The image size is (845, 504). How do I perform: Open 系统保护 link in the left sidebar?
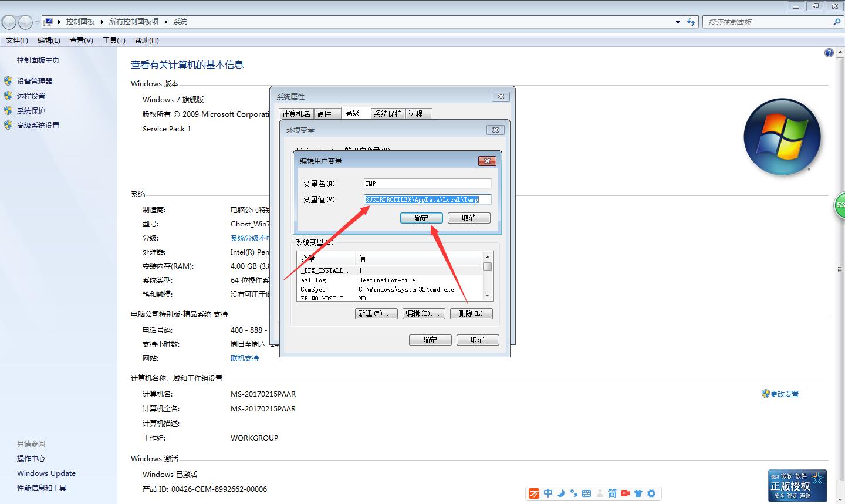click(31, 111)
